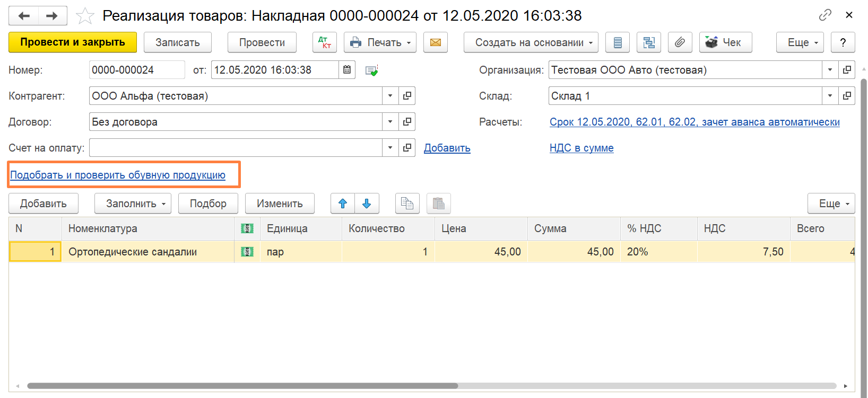
Task: Open help with question mark button
Action: (843, 42)
